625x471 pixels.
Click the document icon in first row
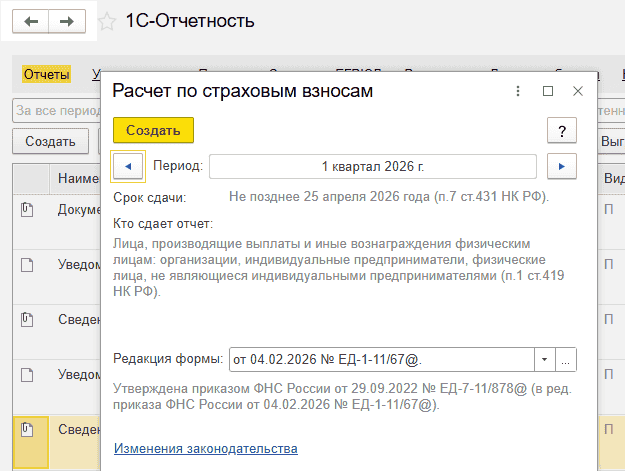click(x=28, y=209)
